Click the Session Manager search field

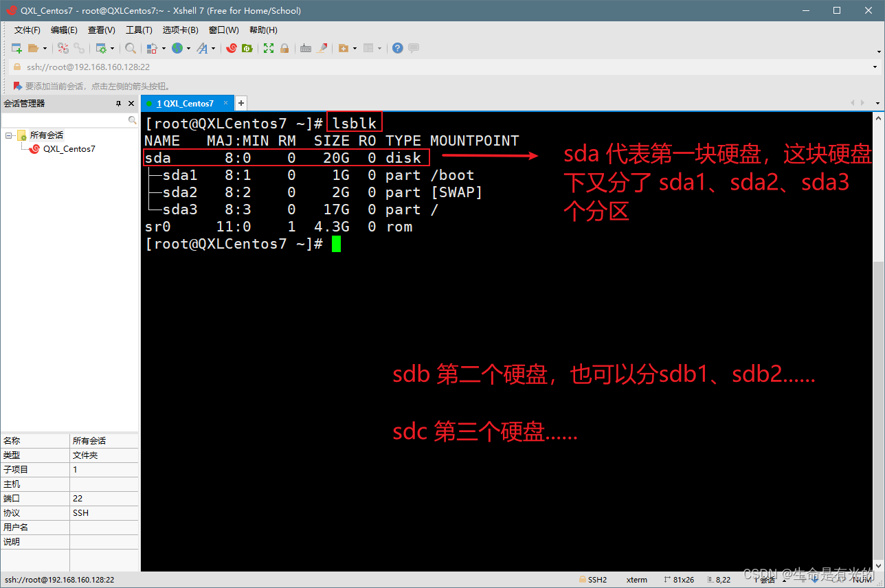[x=65, y=120]
